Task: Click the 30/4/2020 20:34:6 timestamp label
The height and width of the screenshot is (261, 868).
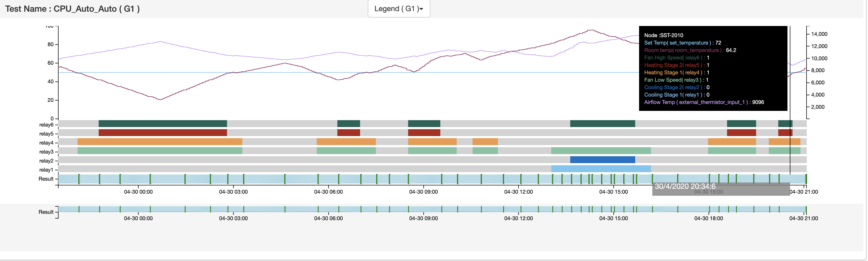Action: pos(685,186)
